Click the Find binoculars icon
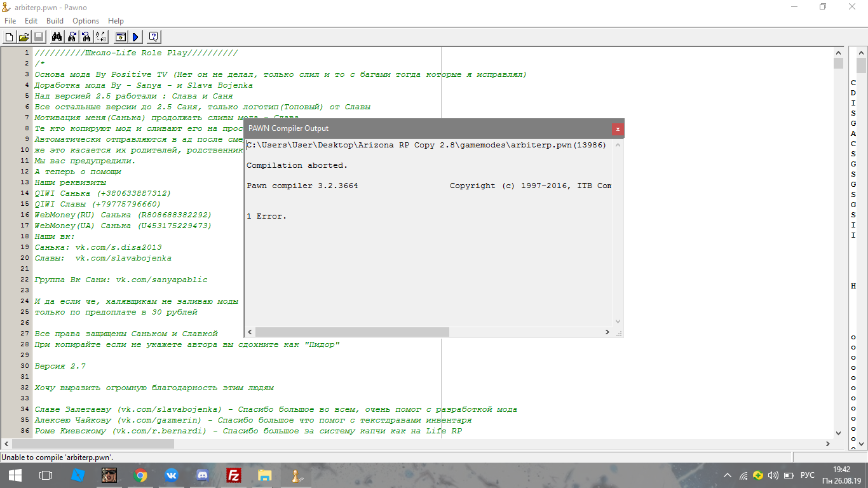868x488 pixels. coord(57,37)
